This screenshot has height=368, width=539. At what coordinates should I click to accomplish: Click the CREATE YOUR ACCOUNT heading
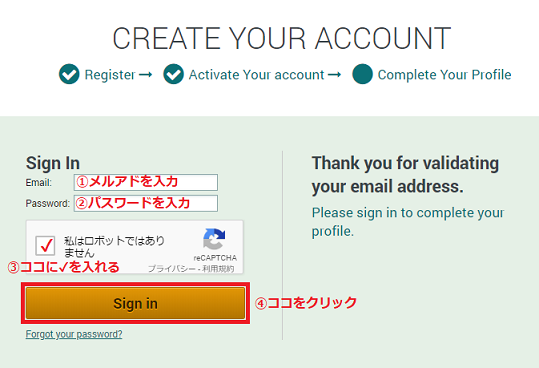282,38
